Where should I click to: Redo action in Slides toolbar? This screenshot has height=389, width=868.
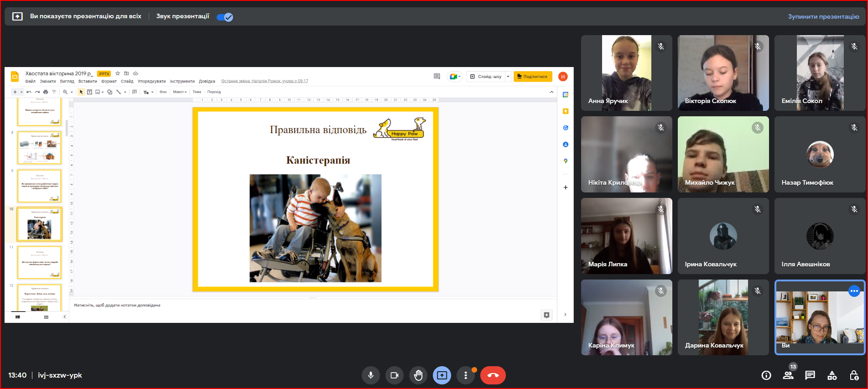[x=37, y=92]
